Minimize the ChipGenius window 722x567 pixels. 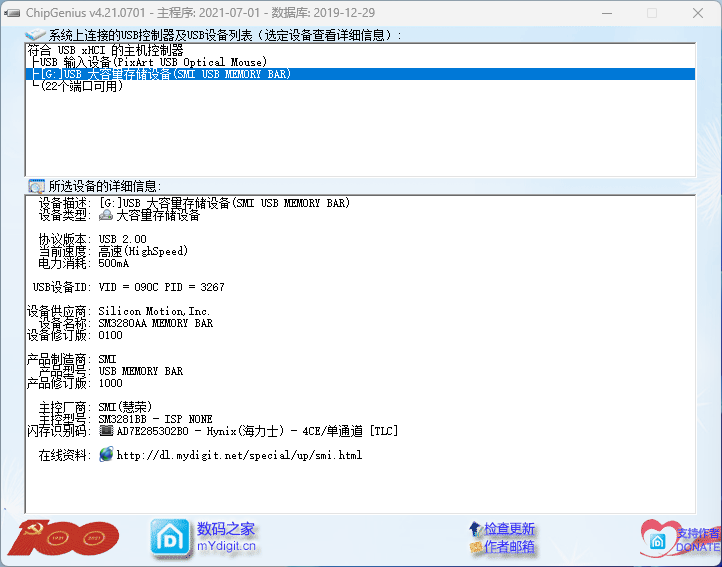point(607,13)
